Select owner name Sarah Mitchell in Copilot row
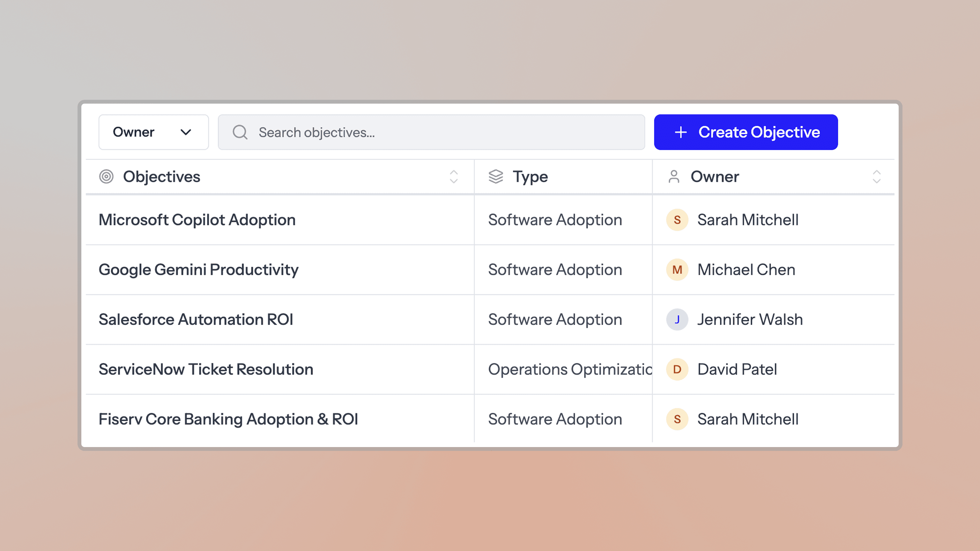 [748, 220]
